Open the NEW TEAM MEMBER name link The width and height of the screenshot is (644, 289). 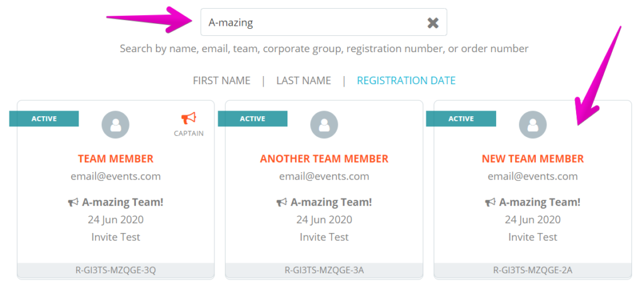pyautogui.click(x=533, y=158)
